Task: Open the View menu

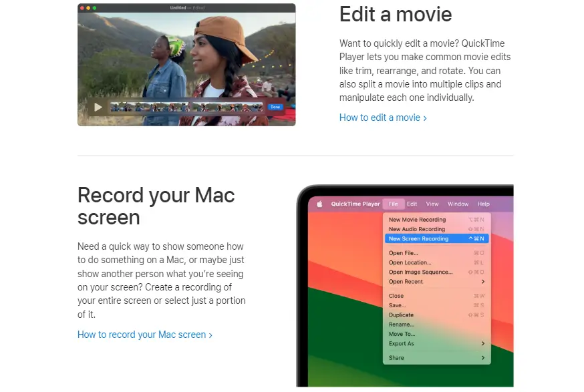Action: pos(432,204)
